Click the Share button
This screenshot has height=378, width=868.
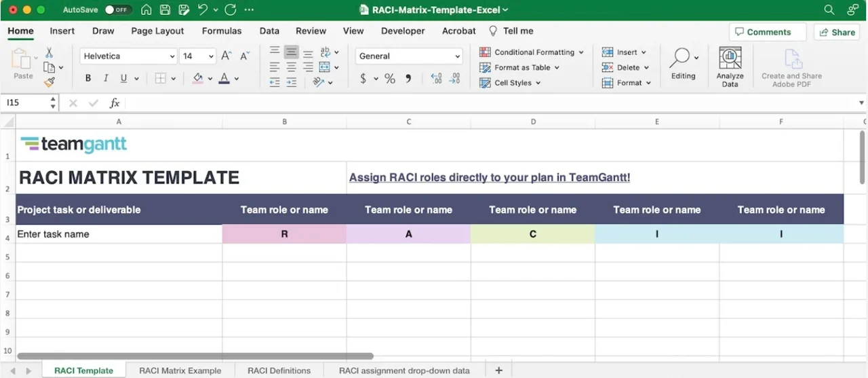click(837, 32)
